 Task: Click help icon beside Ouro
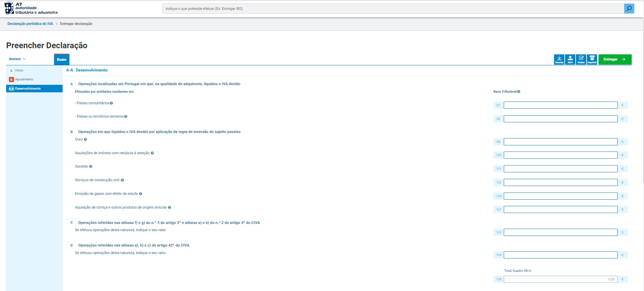(x=86, y=140)
